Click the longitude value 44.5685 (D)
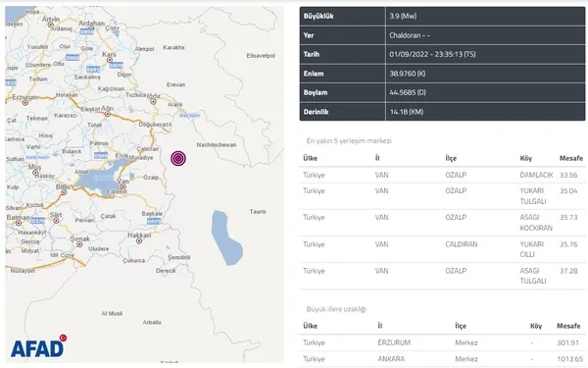 [x=408, y=93]
